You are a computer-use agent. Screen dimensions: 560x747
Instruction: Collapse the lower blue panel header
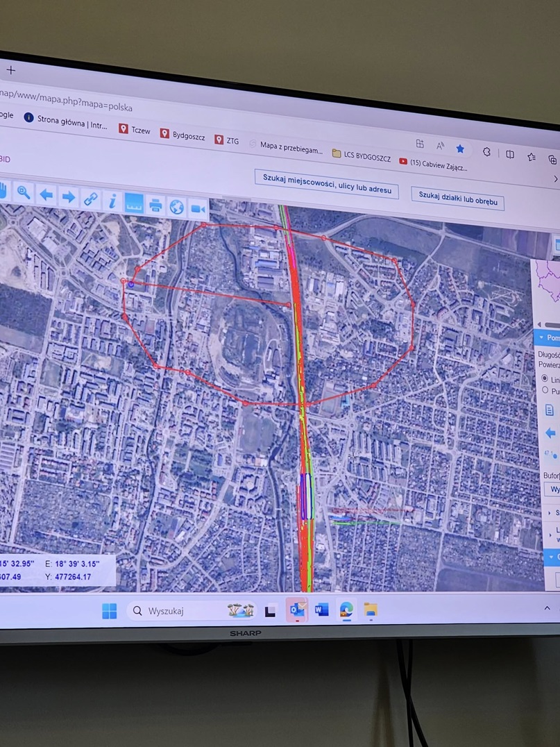pyautogui.click(x=552, y=557)
